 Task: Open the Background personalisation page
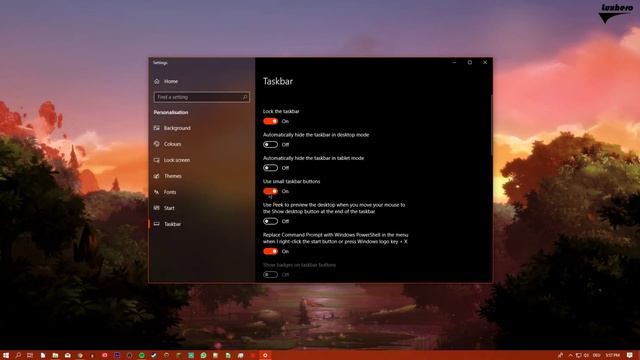[x=172, y=128]
